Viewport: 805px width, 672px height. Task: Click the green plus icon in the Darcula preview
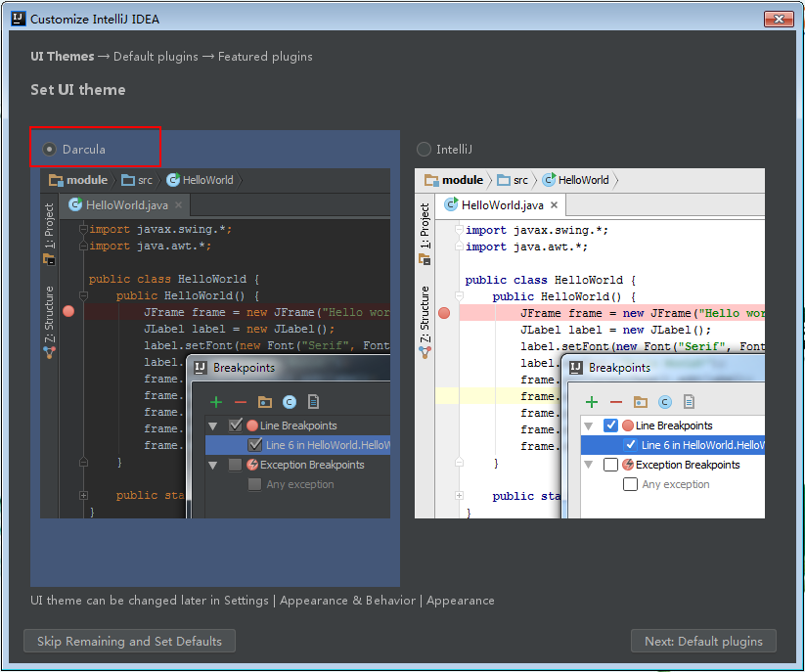[x=216, y=402]
